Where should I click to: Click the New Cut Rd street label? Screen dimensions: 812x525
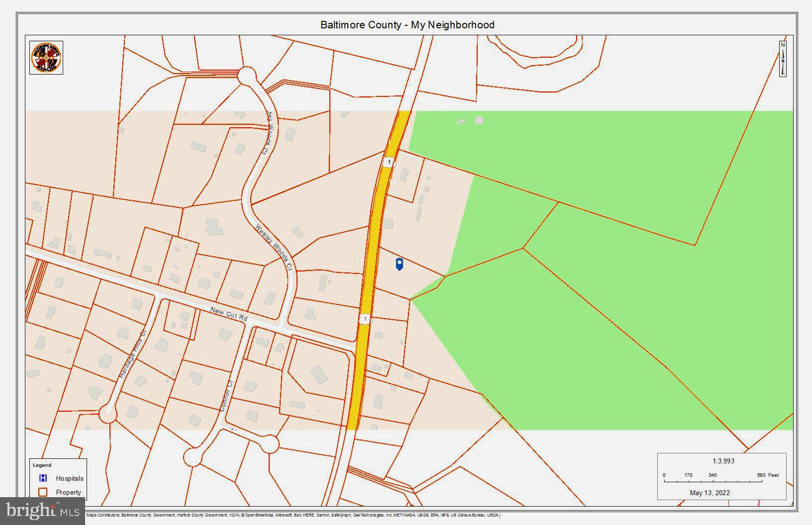point(228,314)
